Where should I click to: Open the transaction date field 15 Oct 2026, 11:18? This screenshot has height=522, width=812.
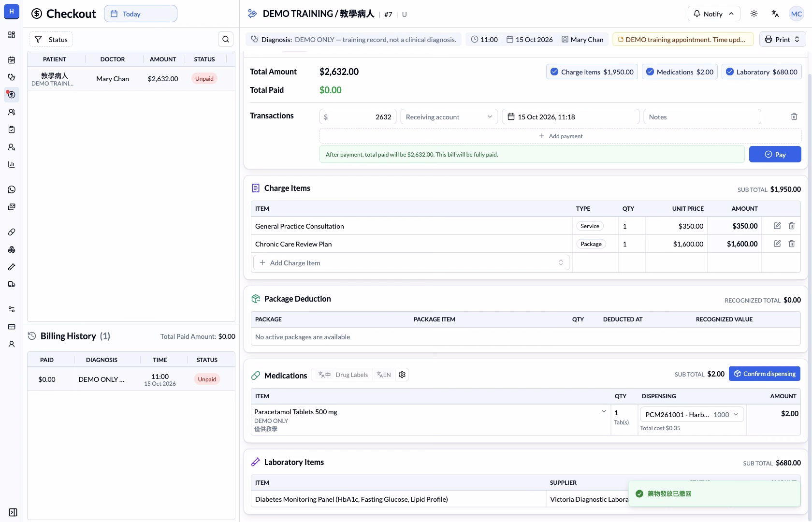coord(570,116)
